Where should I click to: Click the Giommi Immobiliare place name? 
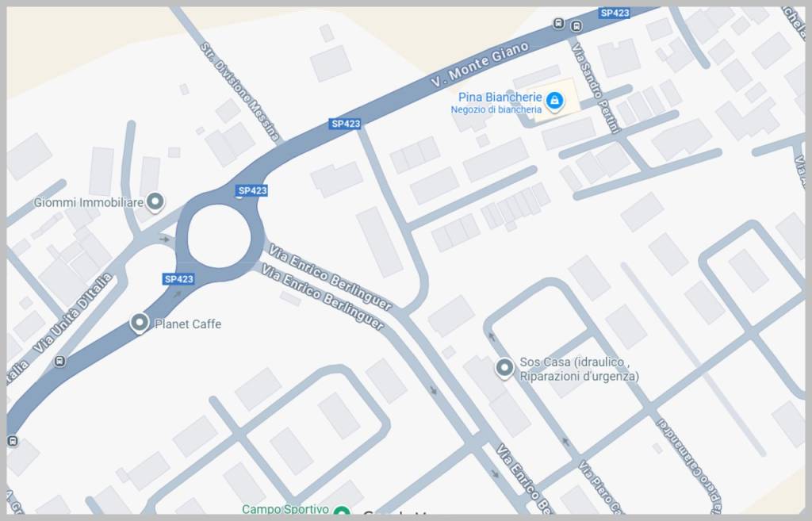[x=89, y=202]
